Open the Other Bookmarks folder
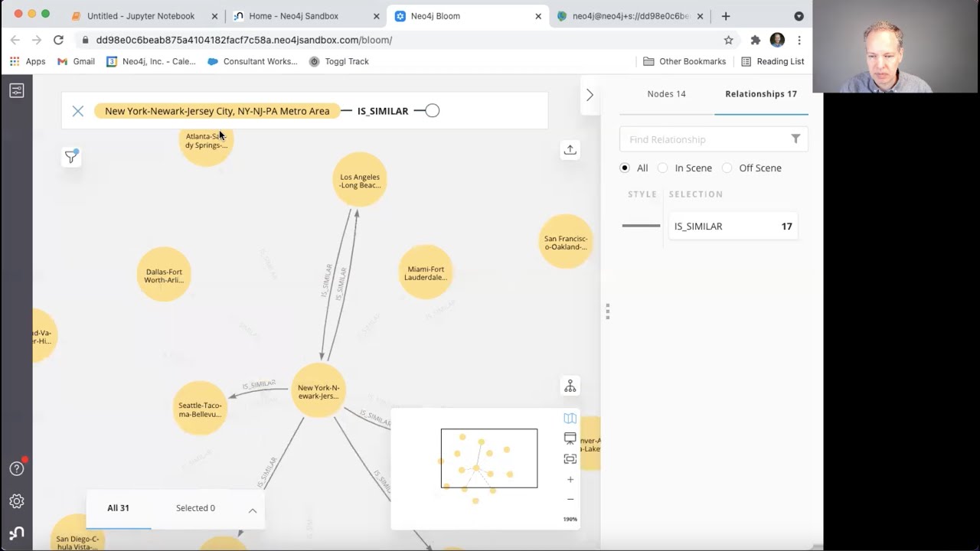The width and height of the screenshot is (980, 551). 684,61
